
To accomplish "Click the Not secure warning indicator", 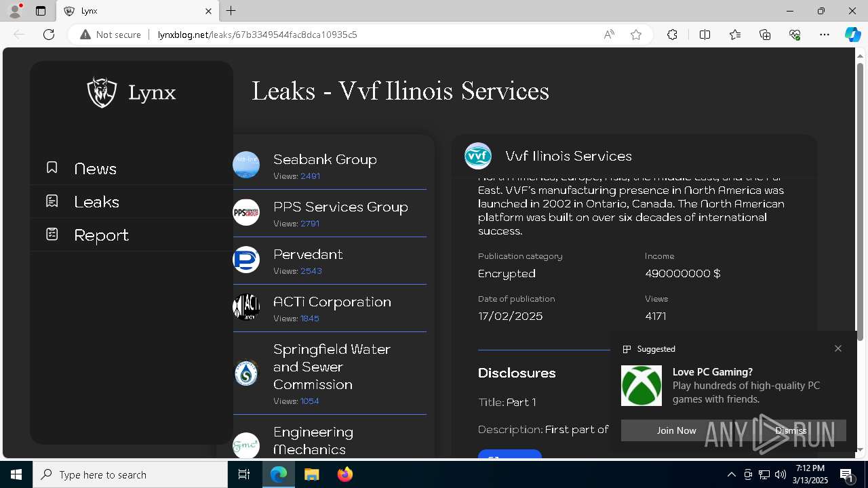I will pyautogui.click(x=111, y=35).
